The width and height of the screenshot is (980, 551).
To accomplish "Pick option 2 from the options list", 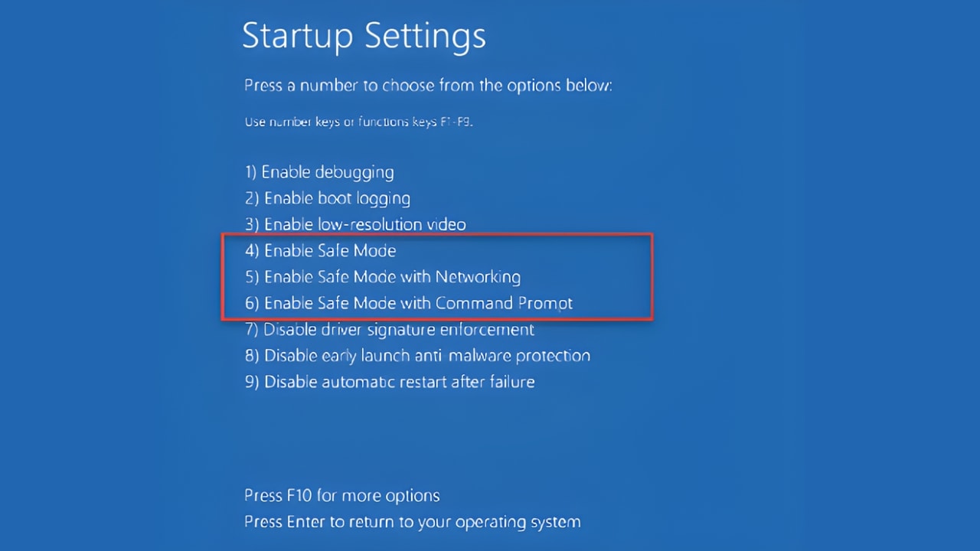I will (x=327, y=198).
